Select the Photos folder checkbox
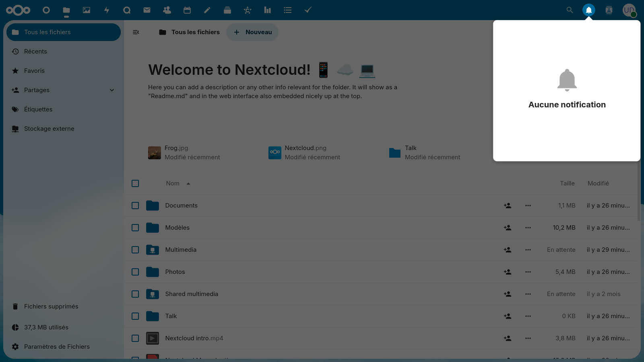This screenshot has height=362, width=644. point(135,272)
